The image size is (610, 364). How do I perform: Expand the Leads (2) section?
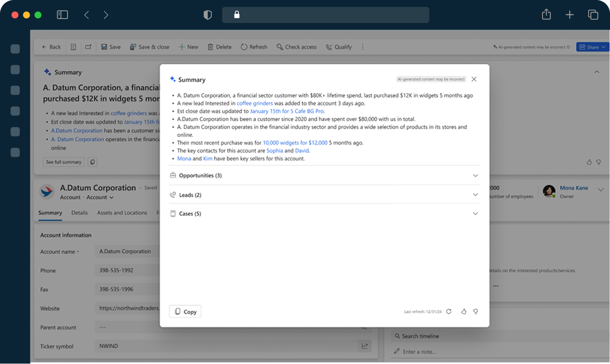coord(475,195)
